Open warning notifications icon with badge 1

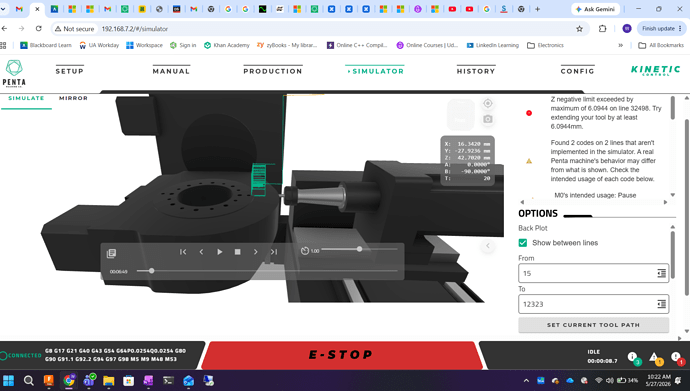point(655,358)
